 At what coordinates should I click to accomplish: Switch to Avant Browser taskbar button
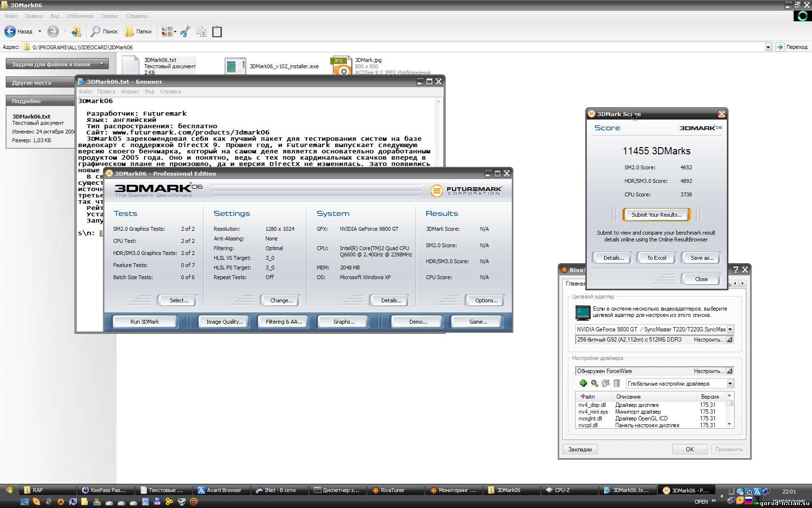coord(222,490)
